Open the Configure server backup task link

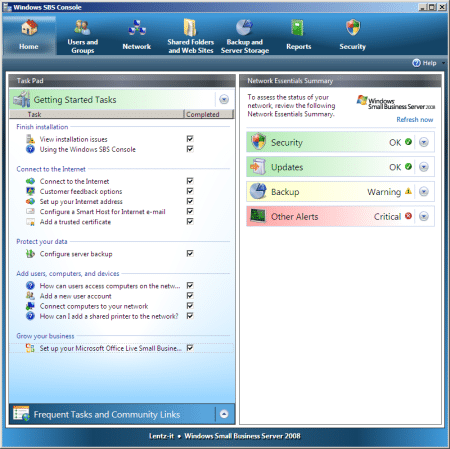pyautogui.click(x=76, y=254)
